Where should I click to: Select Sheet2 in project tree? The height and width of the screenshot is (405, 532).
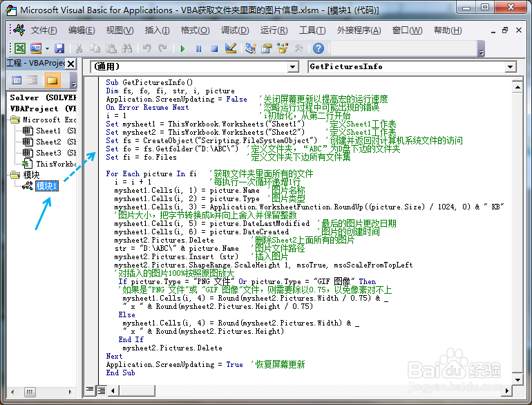point(48,142)
